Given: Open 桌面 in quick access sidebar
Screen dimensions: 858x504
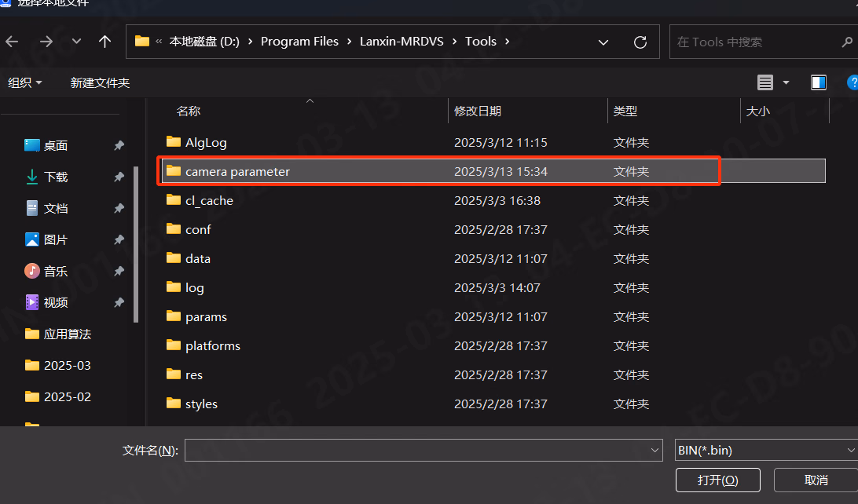Looking at the screenshot, I should point(46,145).
